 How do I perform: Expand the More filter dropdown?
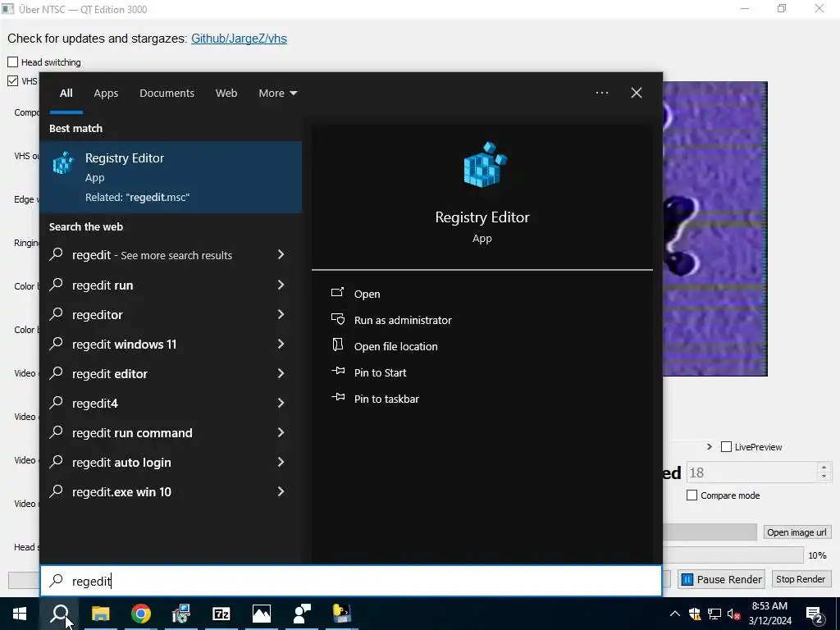277,94
